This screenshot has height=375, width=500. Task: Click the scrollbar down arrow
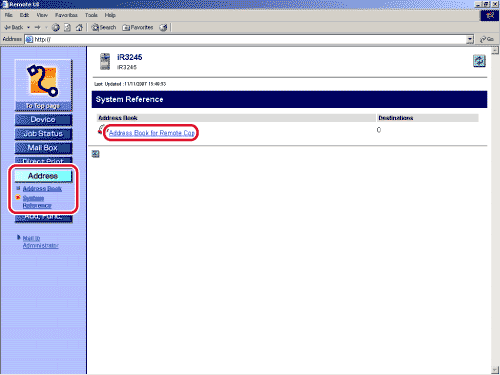tap(495, 370)
